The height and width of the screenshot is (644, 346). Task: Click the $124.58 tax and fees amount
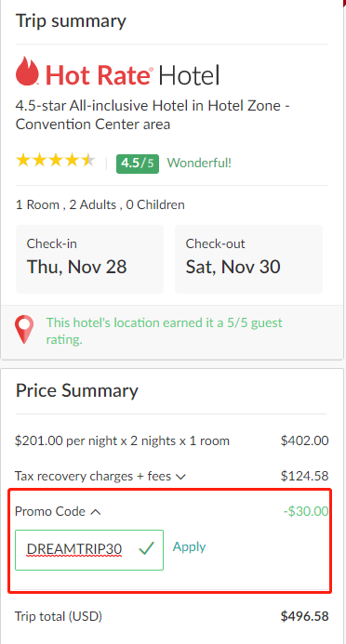tap(304, 476)
